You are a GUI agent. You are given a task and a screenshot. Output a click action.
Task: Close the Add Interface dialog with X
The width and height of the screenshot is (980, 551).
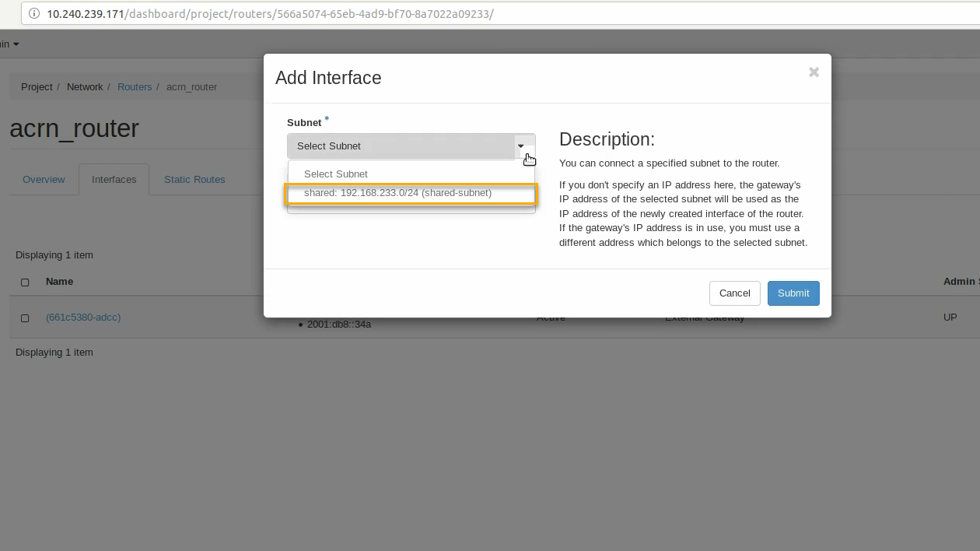pos(814,72)
